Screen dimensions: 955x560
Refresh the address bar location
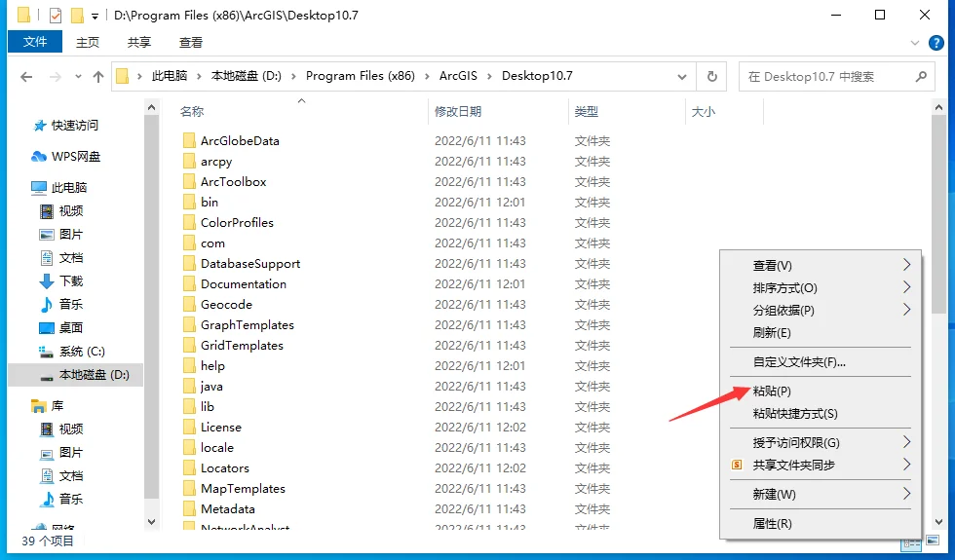tap(711, 77)
